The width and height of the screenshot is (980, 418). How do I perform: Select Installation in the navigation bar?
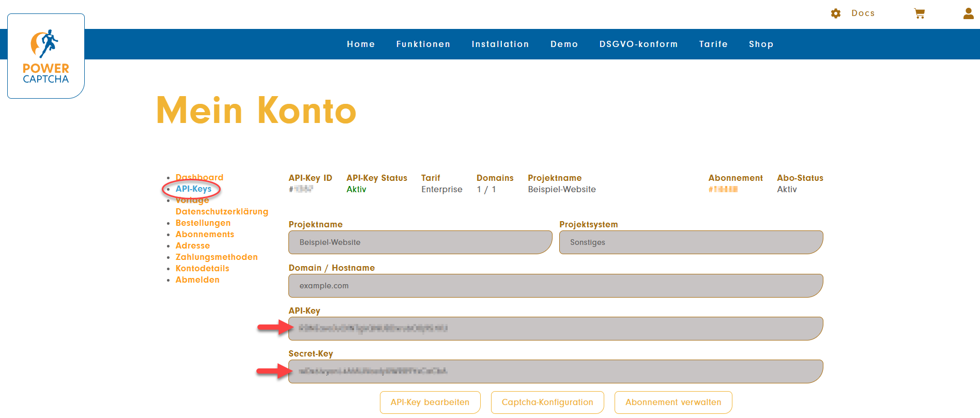(x=500, y=44)
